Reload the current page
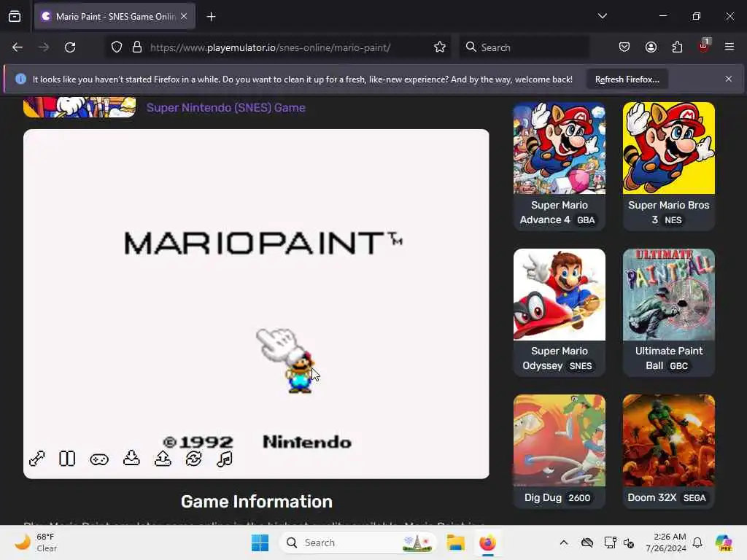Viewport: 747px width, 560px height. [70, 47]
